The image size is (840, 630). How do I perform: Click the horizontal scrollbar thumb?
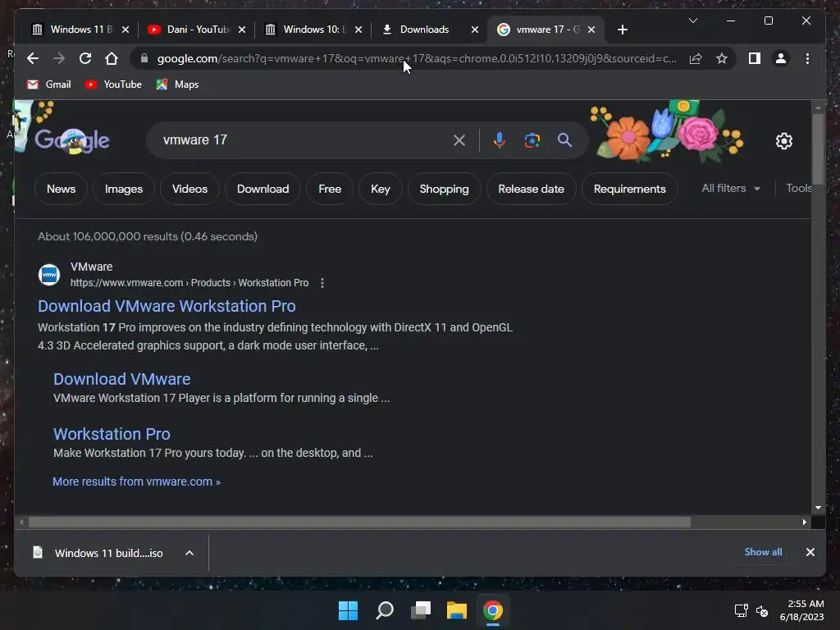359,522
